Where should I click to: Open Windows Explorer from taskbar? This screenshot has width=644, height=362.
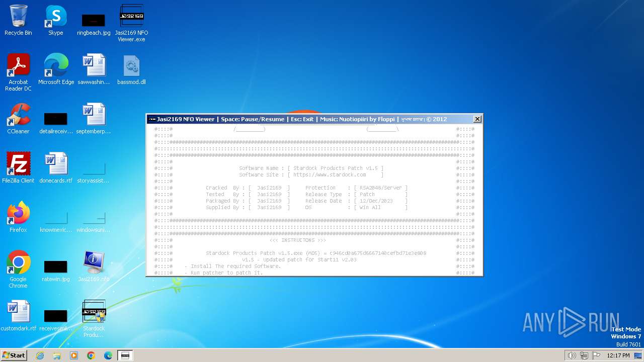pos(57,355)
